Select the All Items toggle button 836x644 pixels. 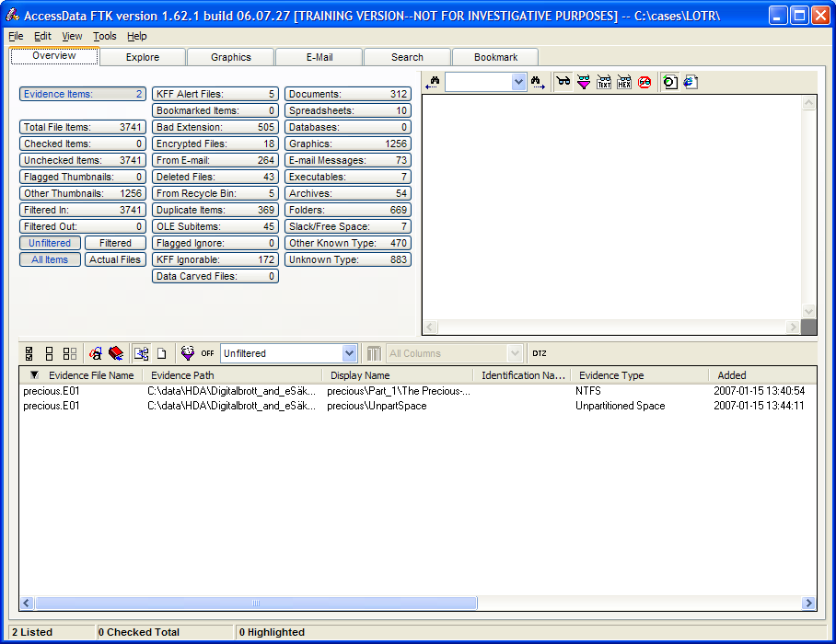click(50, 259)
